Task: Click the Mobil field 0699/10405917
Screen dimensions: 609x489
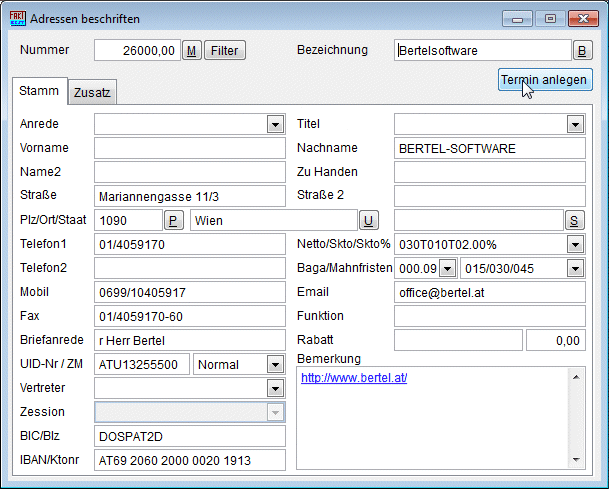Action: pyautogui.click(x=190, y=292)
